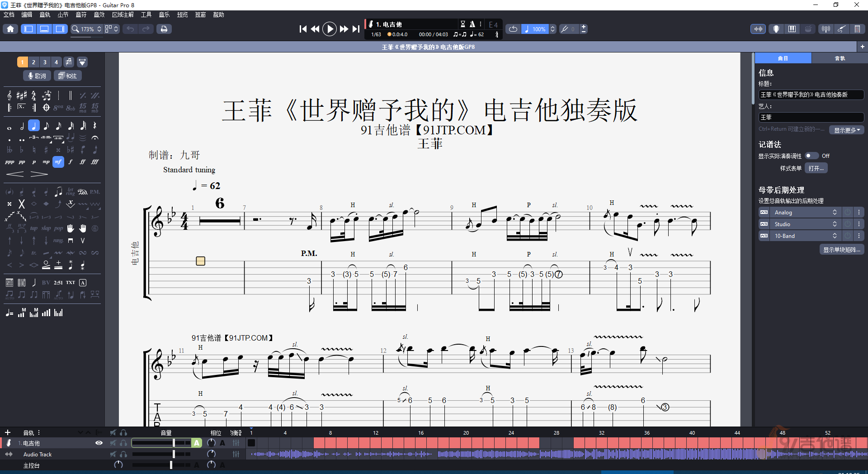This screenshot has width=868, height=474.
Task: Open the 音轨 menu
Action: pos(45,14)
